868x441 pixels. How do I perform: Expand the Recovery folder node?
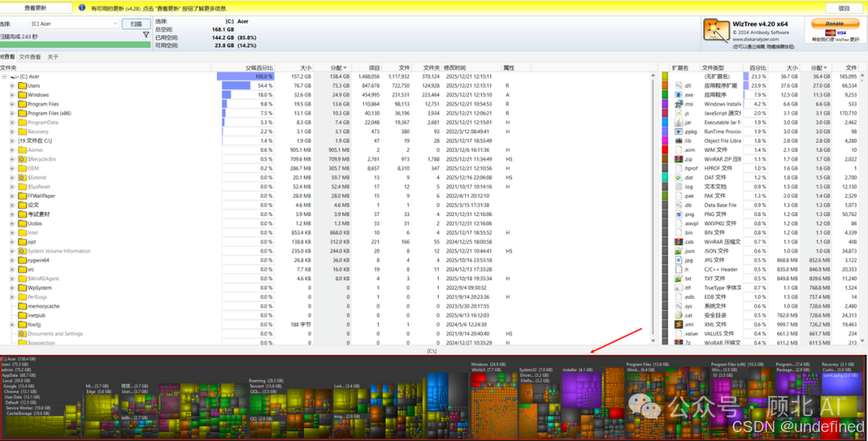[x=12, y=132]
